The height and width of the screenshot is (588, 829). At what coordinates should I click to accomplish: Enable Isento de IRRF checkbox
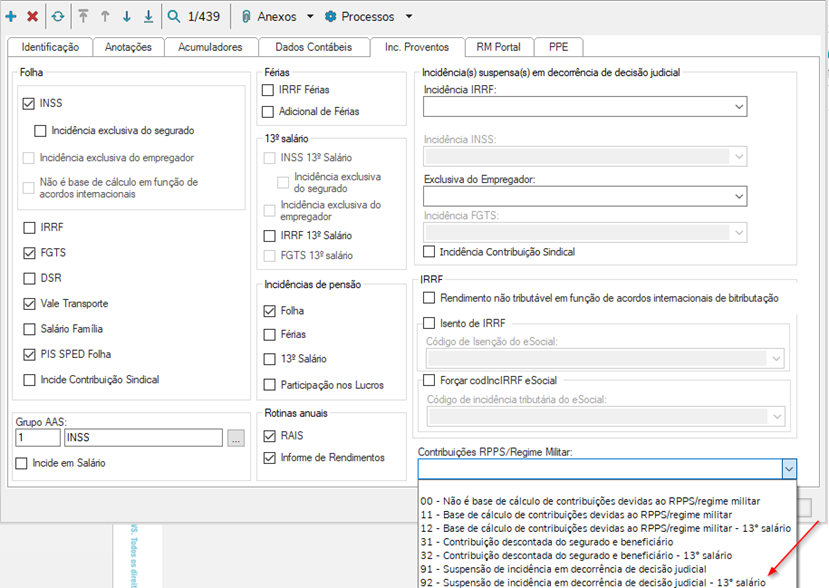point(429,323)
